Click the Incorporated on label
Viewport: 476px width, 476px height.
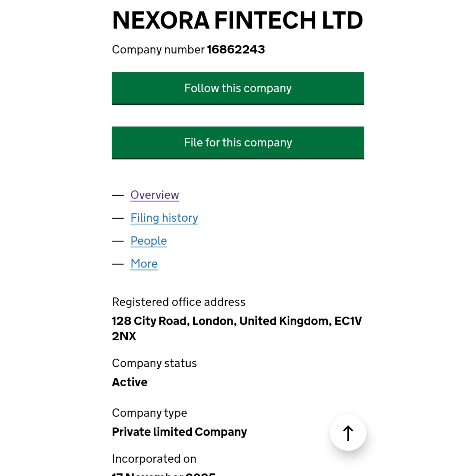click(154, 459)
